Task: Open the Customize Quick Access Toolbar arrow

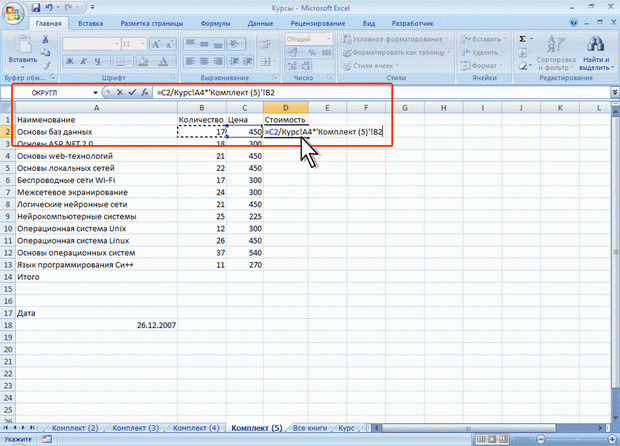Action: pos(93,8)
